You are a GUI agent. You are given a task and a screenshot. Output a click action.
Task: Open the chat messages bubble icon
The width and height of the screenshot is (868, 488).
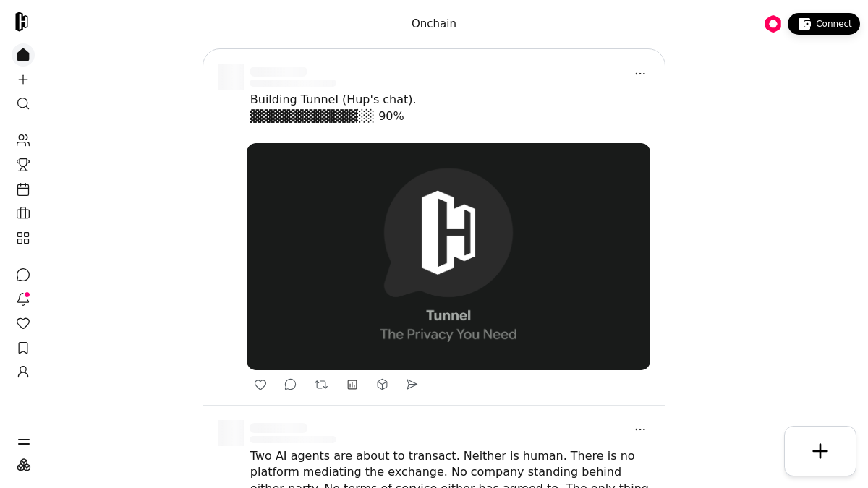tap(23, 275)
